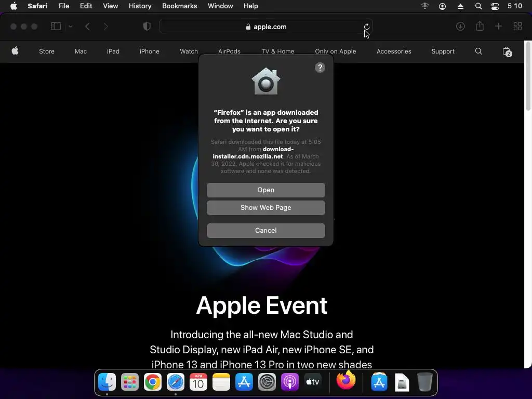Open the History menu
Screen dimensions: 532x399
(140, 6)
